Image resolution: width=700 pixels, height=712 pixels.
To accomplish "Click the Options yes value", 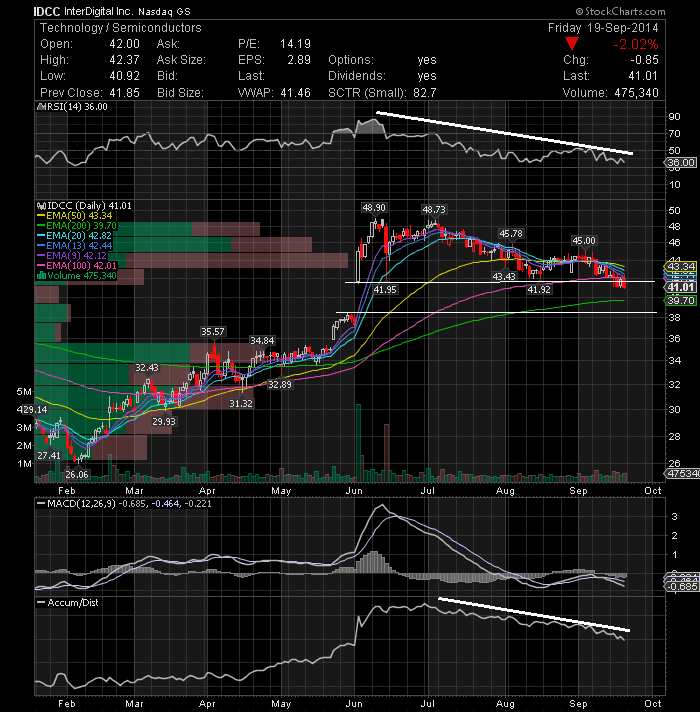I will [427, 60].
